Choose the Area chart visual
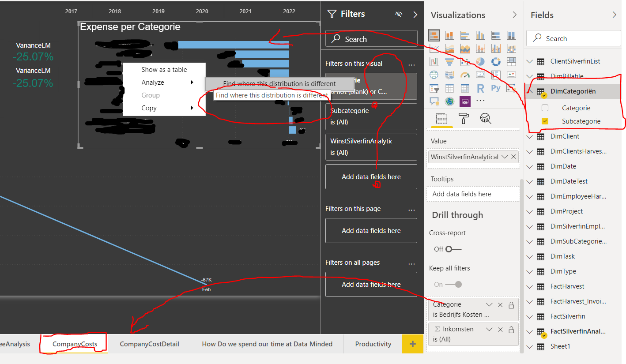Screen dimensions: 626x364 [449, 49]
